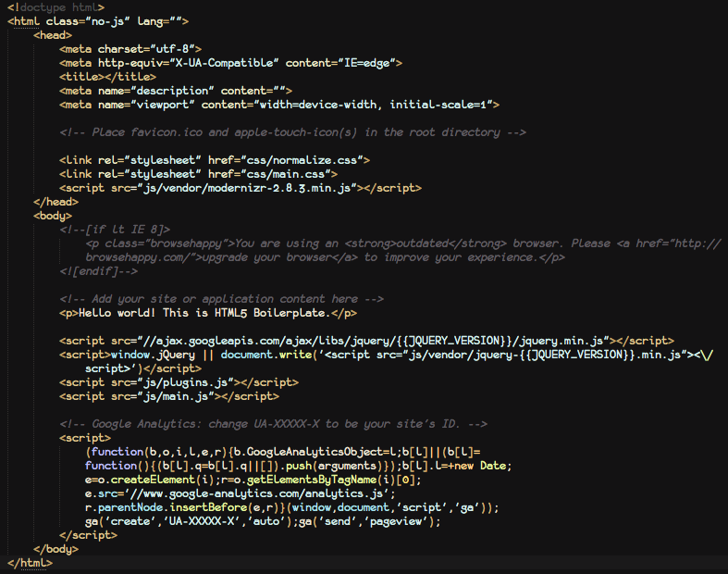Screen dimensions: 728x574
Task: Click the "Hello world! This is HTML5 Boilerplate." paragraph
Action: (208, 313)
